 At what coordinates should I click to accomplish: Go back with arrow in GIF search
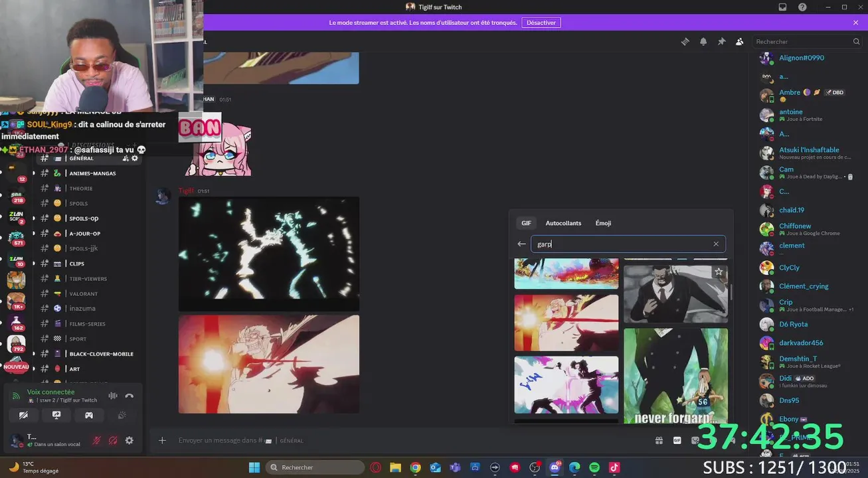tap(521, 244)
